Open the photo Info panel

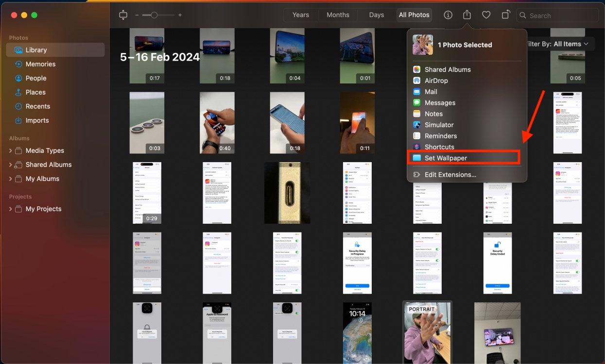(448, 15)
